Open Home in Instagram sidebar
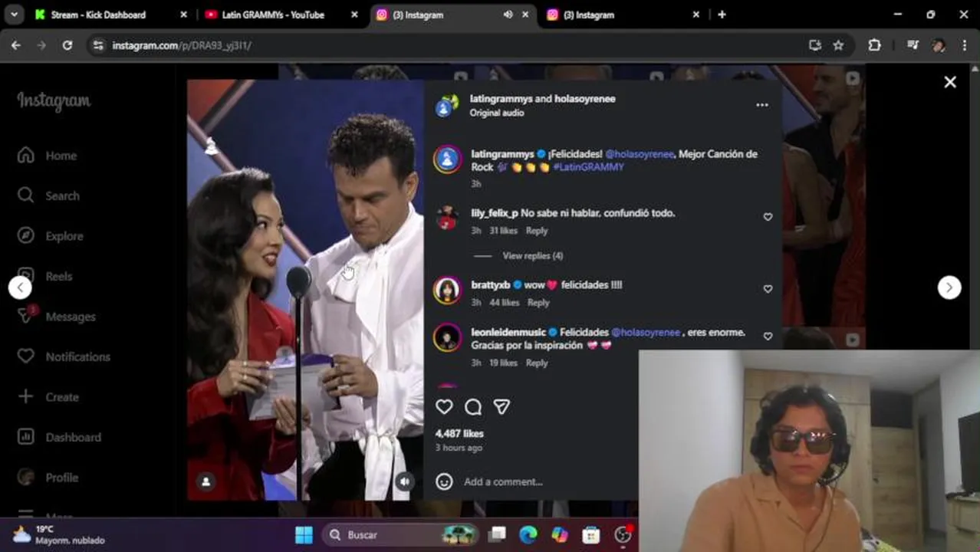980x552 pixels. pyautogui.click(x=48, y=156)
